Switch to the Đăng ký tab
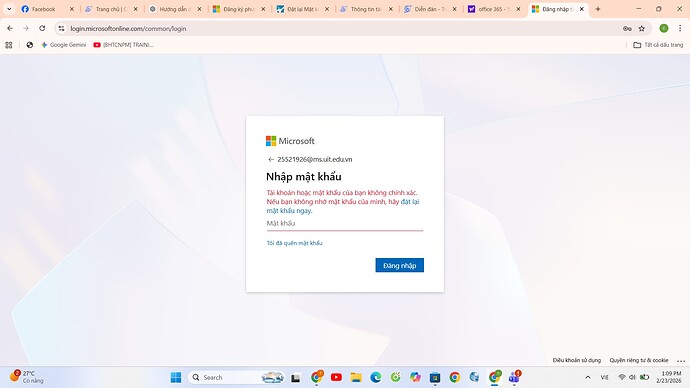690x388 pixels. 239,9
